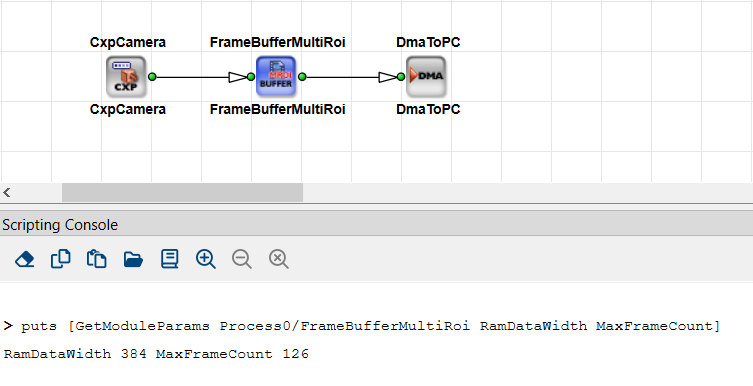Screen dimensions: 753x386
Task: Open the scripting documentation book icon
Action: click(170, 259)
